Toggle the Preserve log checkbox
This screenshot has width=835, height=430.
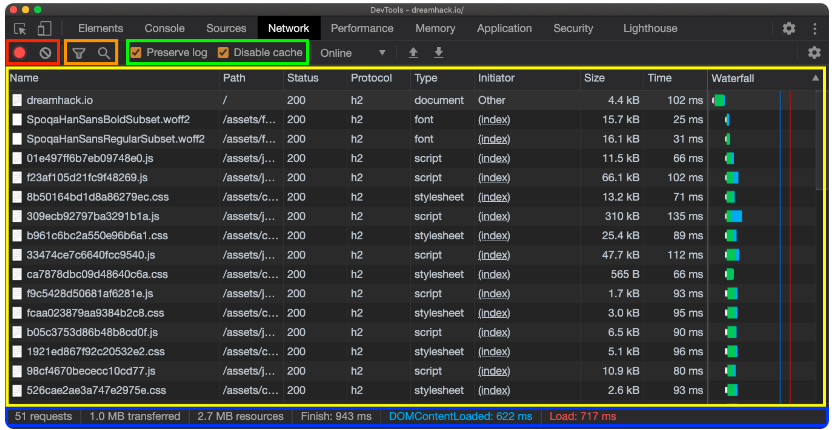(136, 52)
